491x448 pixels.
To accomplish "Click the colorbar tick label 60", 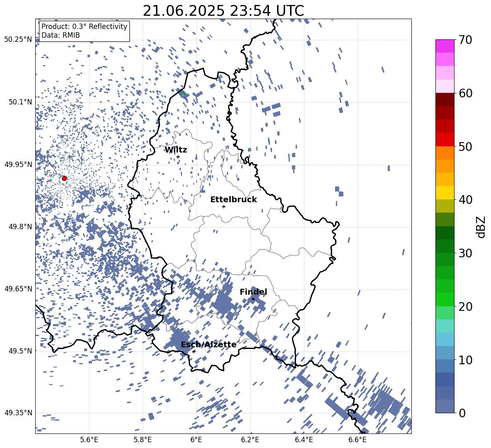I will click(465, 93).
